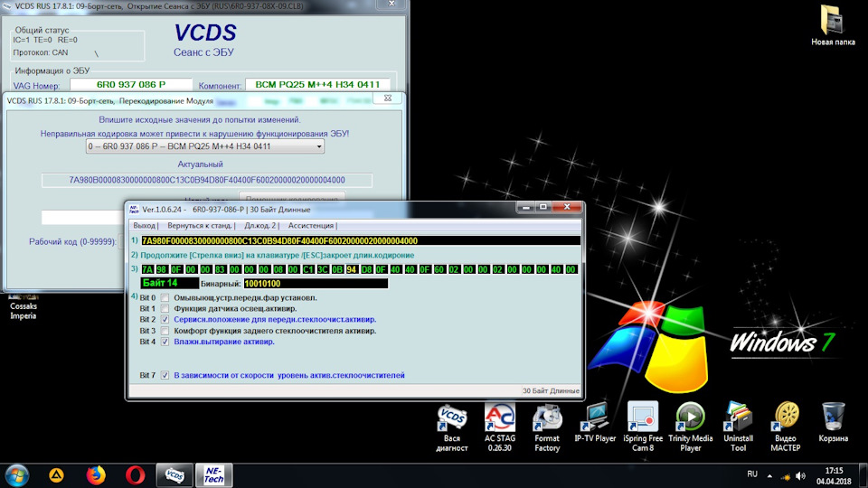Open the Uninstall Tool desktop shortcut
Screen dimensions: 868x488
point(738,427)
